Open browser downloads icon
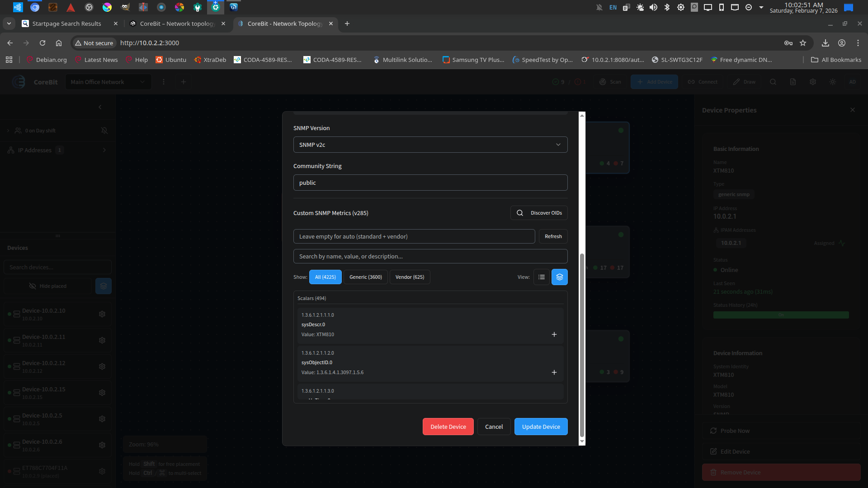Image resolution: width=868 pixels, height=488 pixels. pyautogui.click(x=826, y=43)
